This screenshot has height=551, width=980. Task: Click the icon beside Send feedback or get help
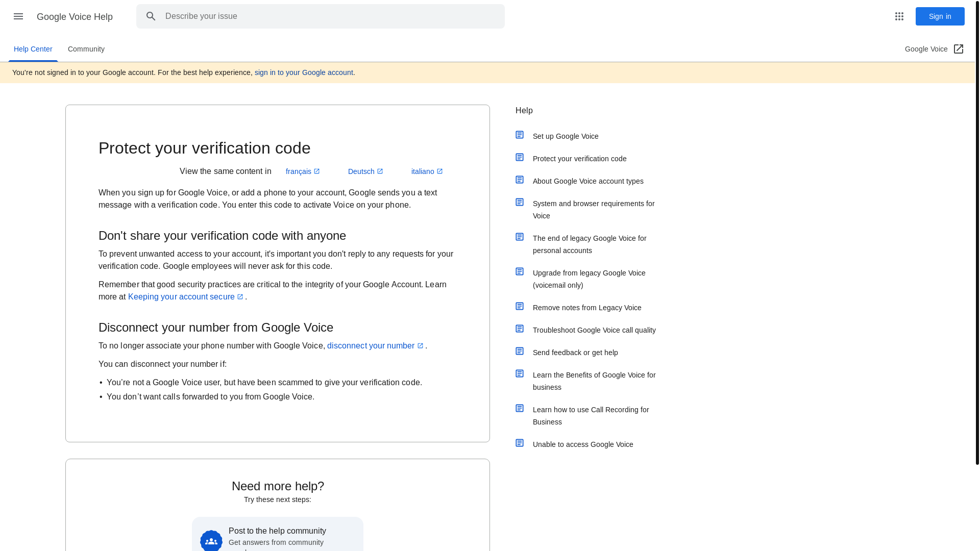pyautogui.click(x=520, y=351)
